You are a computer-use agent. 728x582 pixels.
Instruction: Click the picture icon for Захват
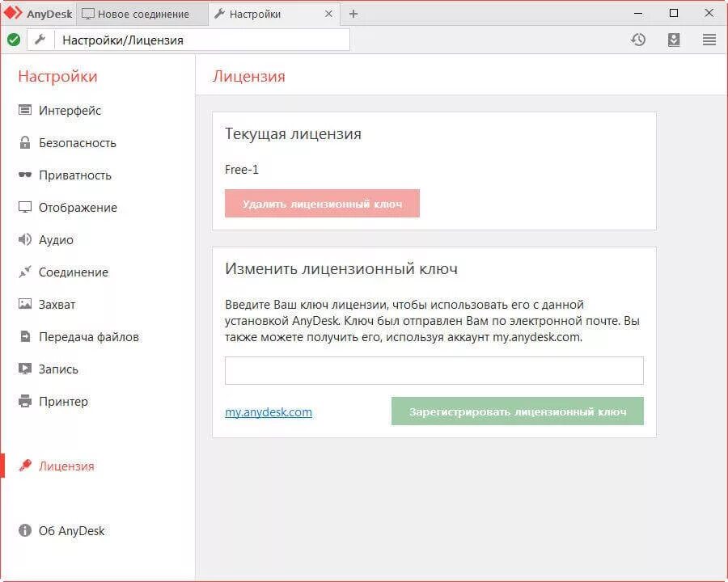pos(25,304)
